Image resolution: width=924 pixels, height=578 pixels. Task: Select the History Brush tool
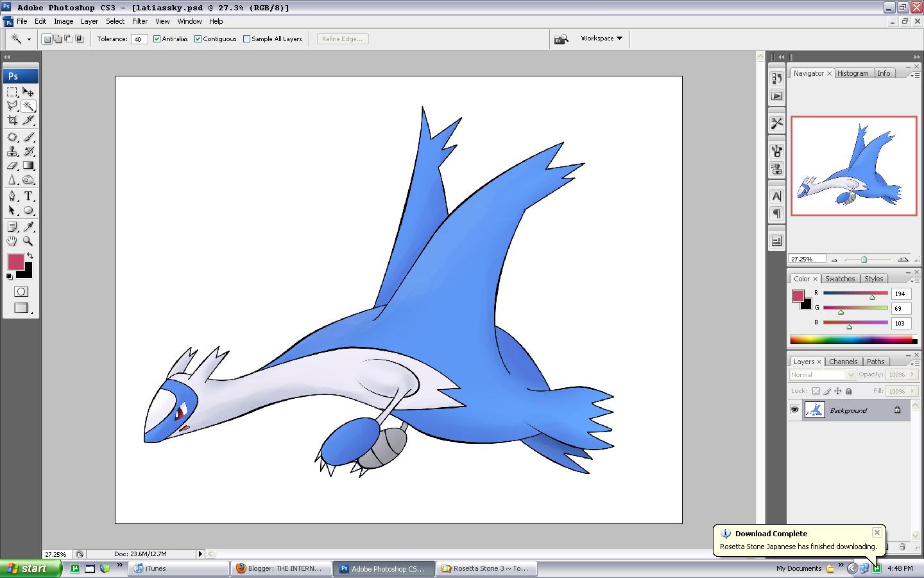coord(28,151)
